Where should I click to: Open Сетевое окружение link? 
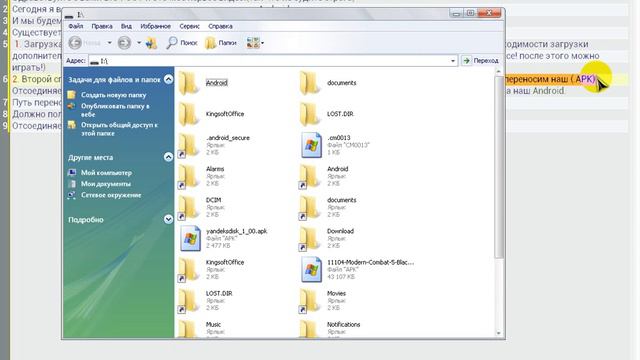pyautogui.click(x=111, y=195)
